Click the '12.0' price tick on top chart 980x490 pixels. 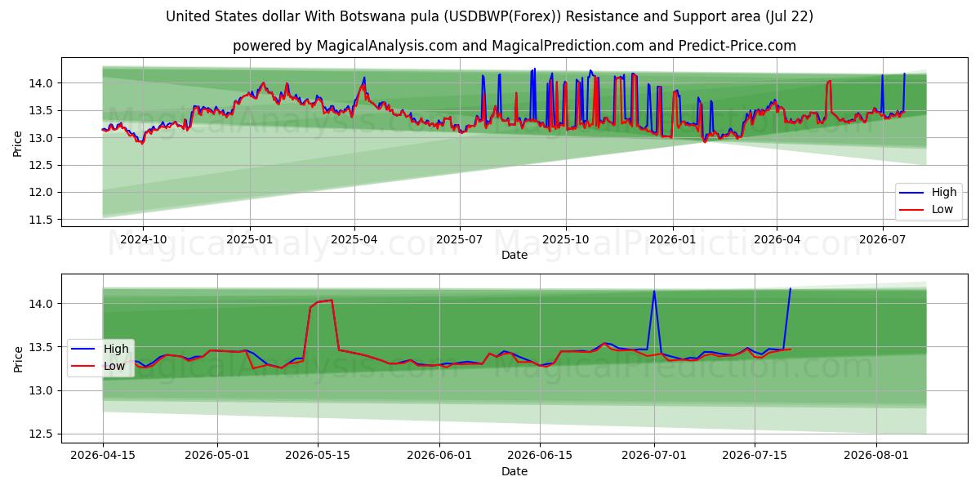42,192
